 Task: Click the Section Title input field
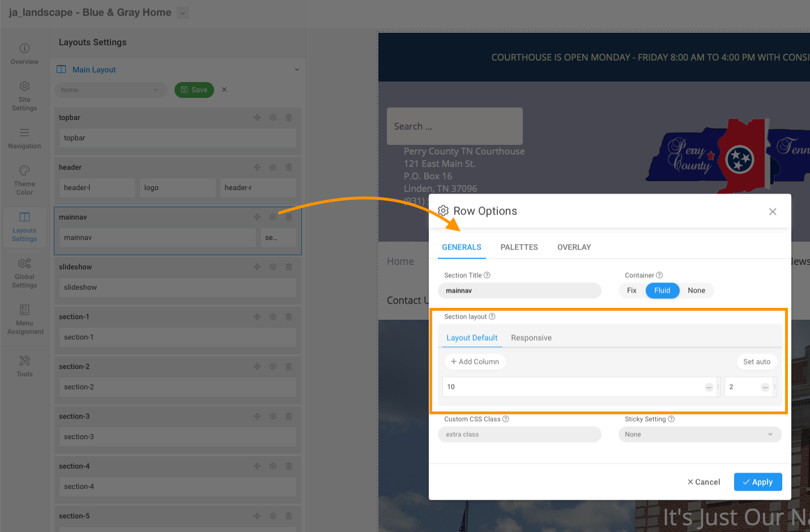click(x=519, y=290)
